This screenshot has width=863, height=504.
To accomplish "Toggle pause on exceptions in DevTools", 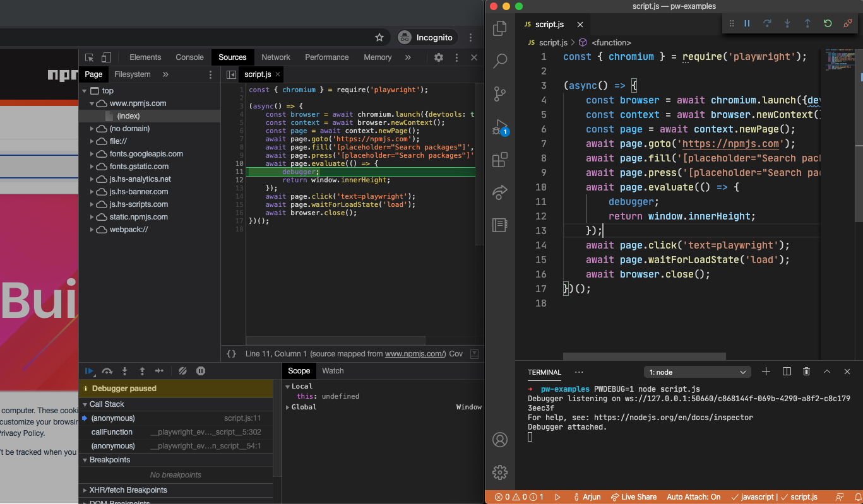I will (x=201, y=371).
